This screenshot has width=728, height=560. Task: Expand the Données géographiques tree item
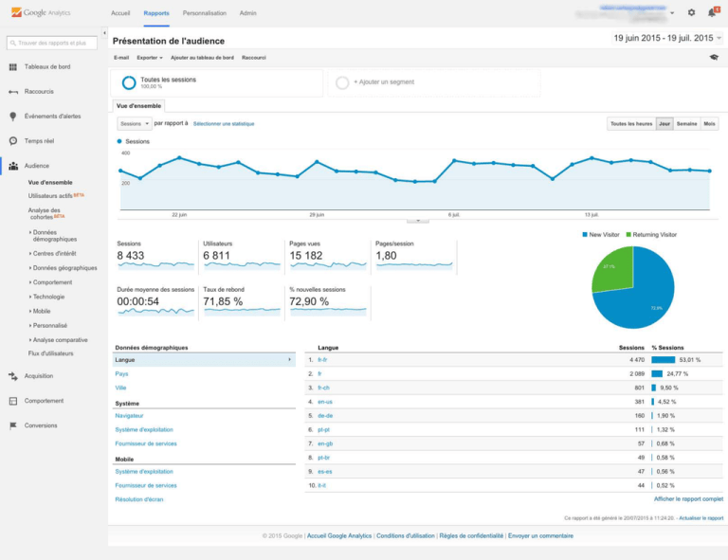64,268
